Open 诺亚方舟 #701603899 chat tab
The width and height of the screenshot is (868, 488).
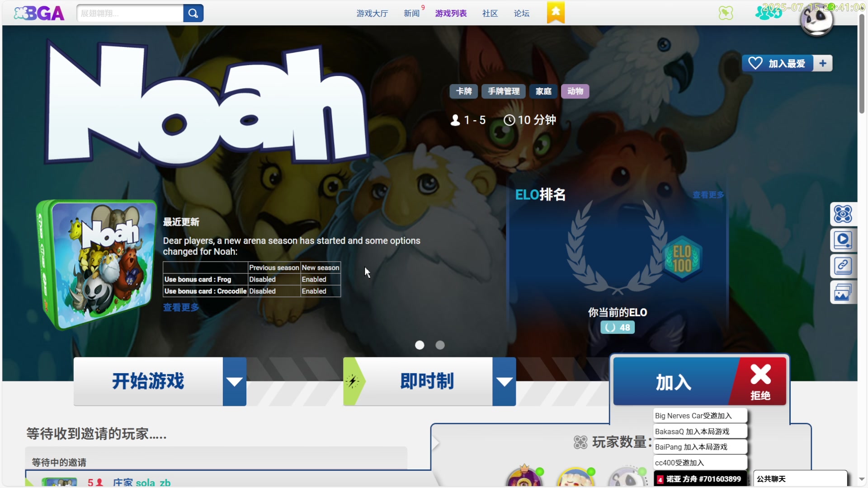[700, 479]
